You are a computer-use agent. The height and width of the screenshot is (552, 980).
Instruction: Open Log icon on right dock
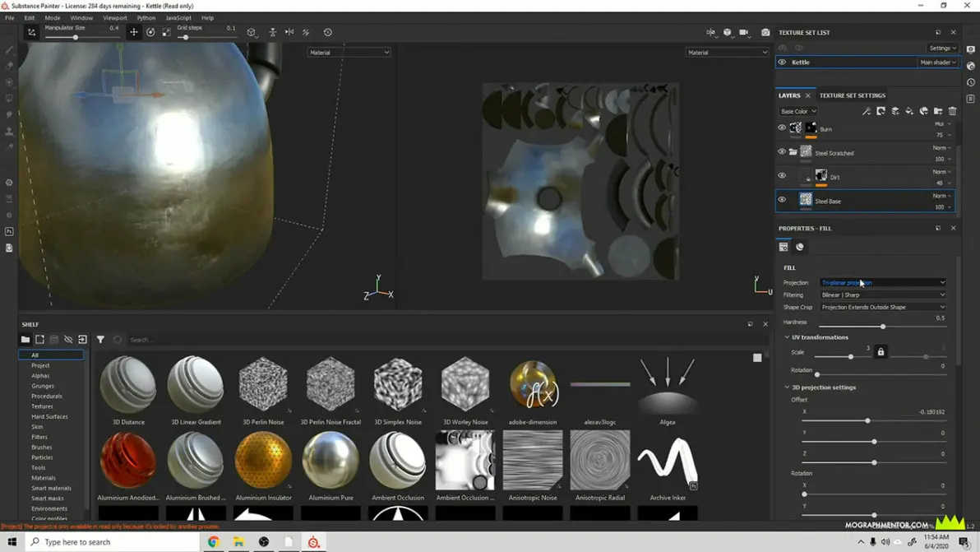(x=971, y=99)
